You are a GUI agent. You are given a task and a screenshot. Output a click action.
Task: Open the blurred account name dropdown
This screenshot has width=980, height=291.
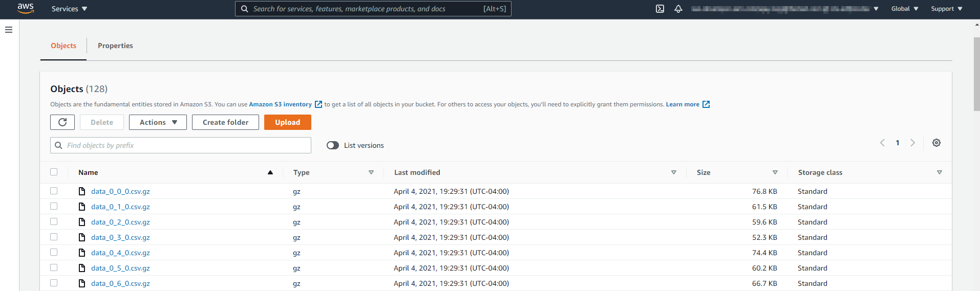(x=784, y=9)
